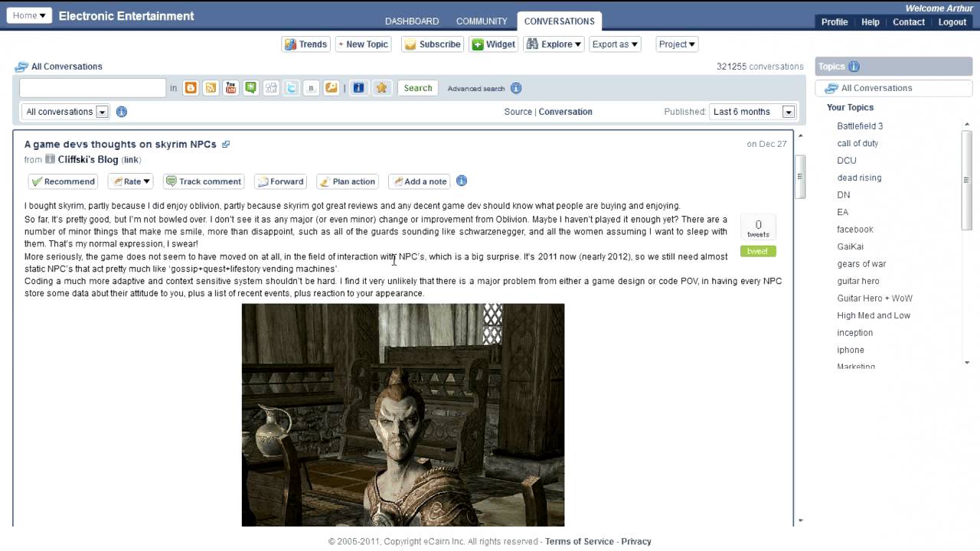980x551 pixels.
Task: Click the info icon beside All conversations dropdown
Action: (122, 112)
